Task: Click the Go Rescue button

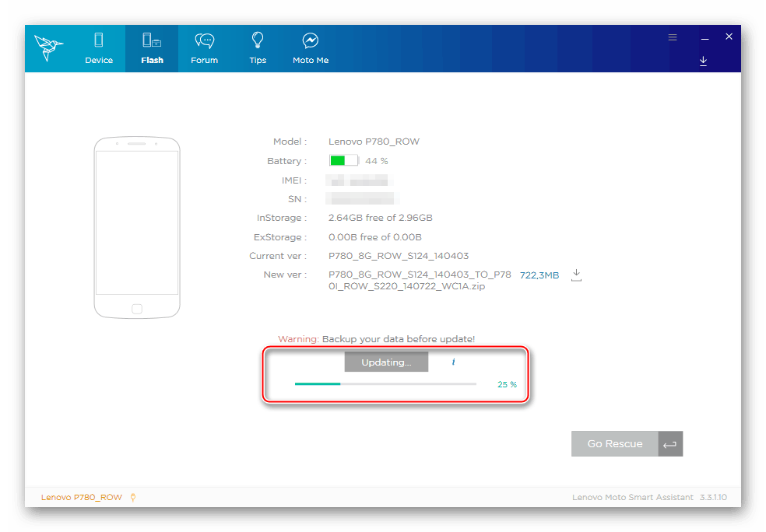Action: point(614,443)
